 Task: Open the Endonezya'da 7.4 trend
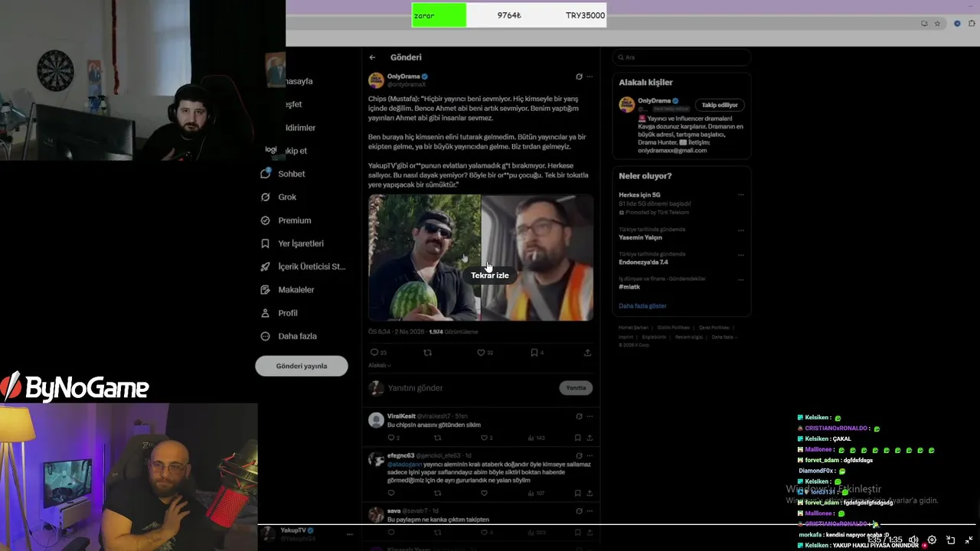tap(643, 262)
